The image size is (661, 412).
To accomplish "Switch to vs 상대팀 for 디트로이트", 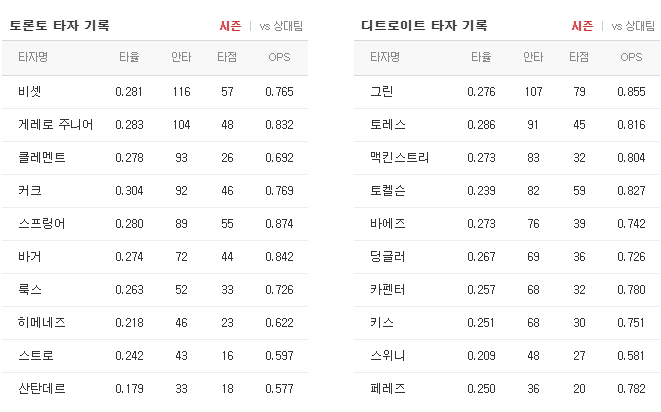I will tap(633, 26).
